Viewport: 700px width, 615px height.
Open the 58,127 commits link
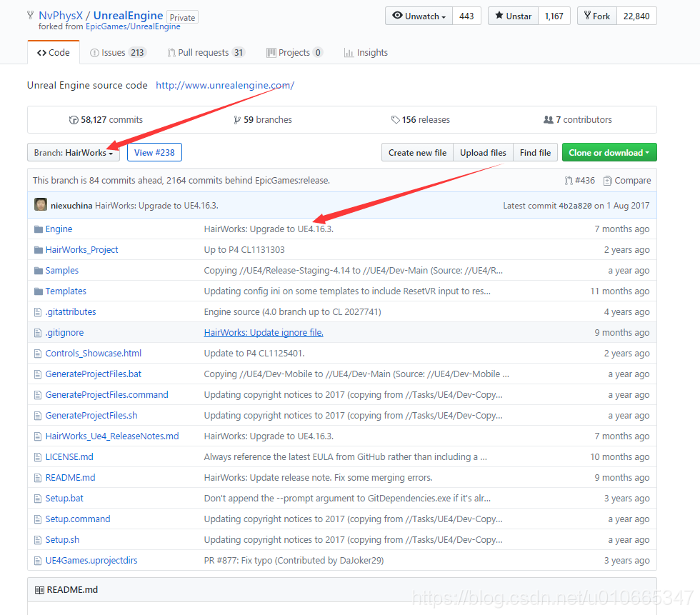(106, 119)
